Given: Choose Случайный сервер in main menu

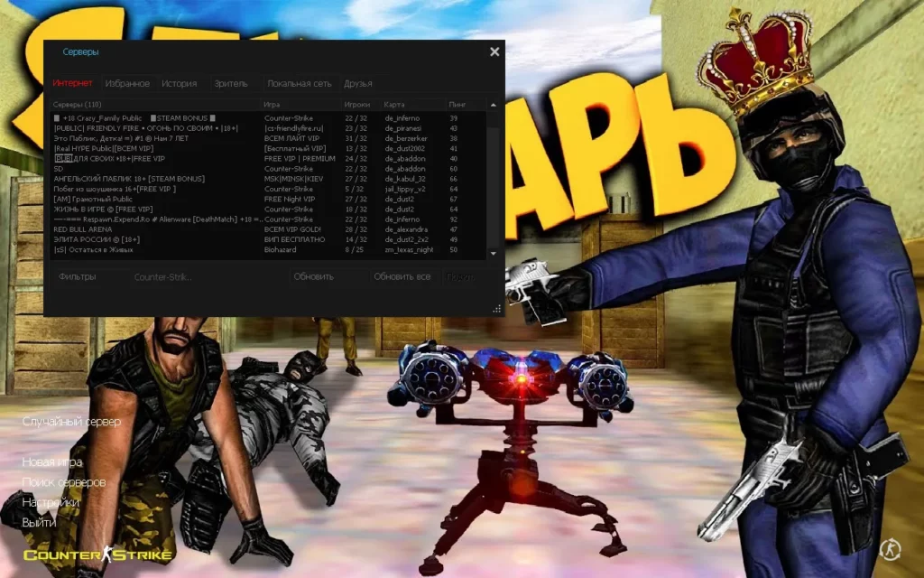Looking at the screenshot, I should coord(71,422).
